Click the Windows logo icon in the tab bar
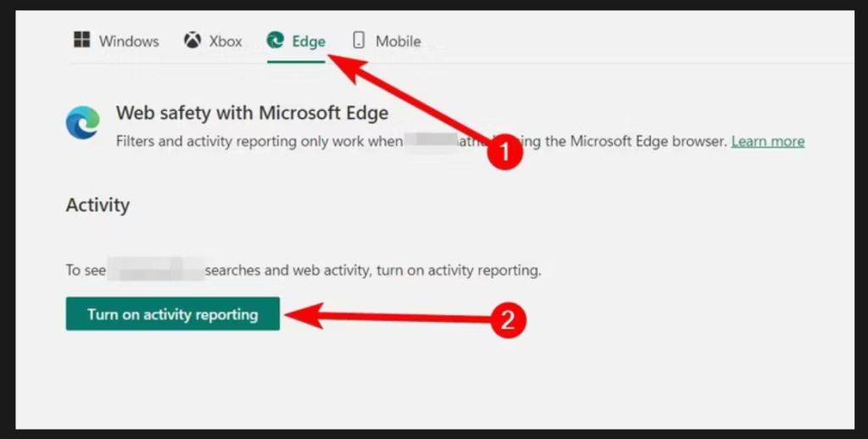 click(81, 40)
